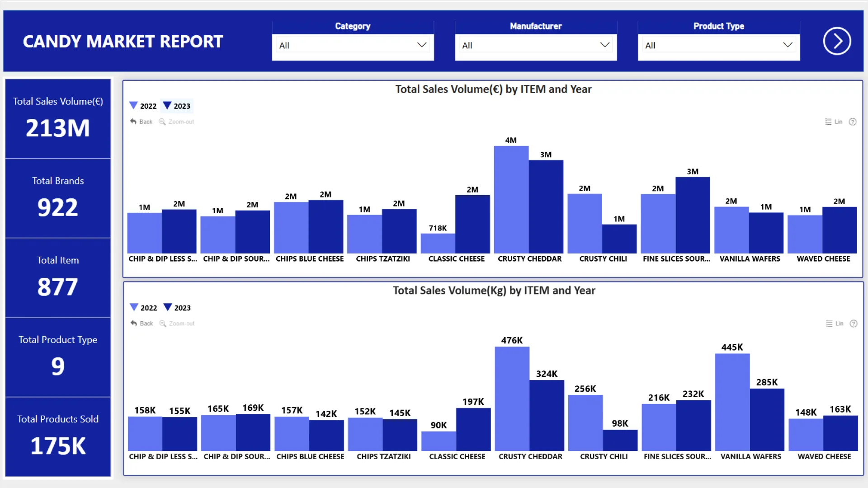
Task: Click CRUSTY CHILI axis label in Kg chart
Action: [x=604, y=456]
